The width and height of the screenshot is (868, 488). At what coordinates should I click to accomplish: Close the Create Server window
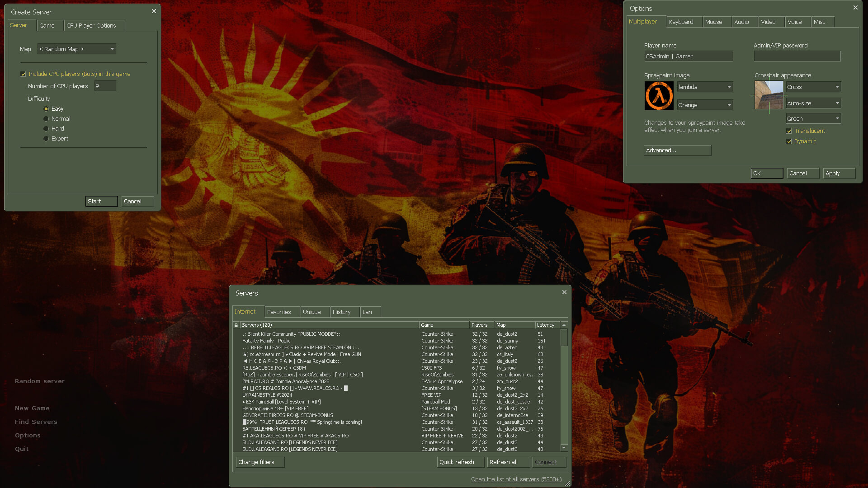coord(154,11)
